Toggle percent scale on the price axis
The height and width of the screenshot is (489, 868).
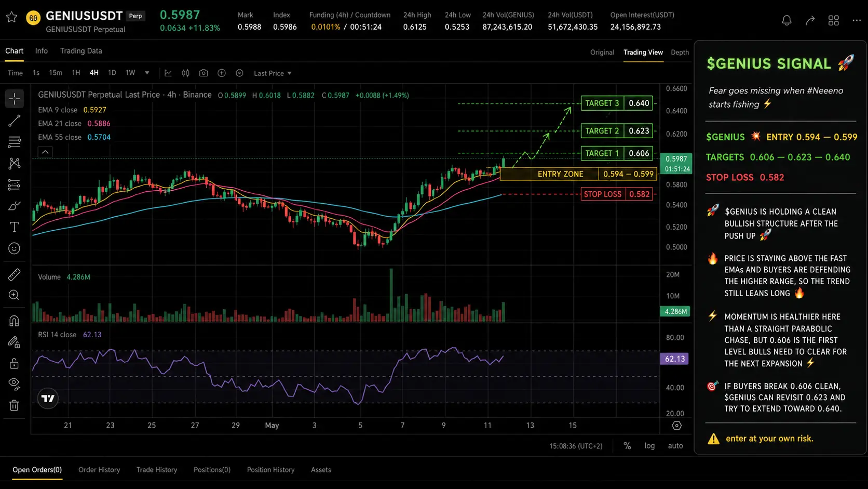[x=627, y=446]
